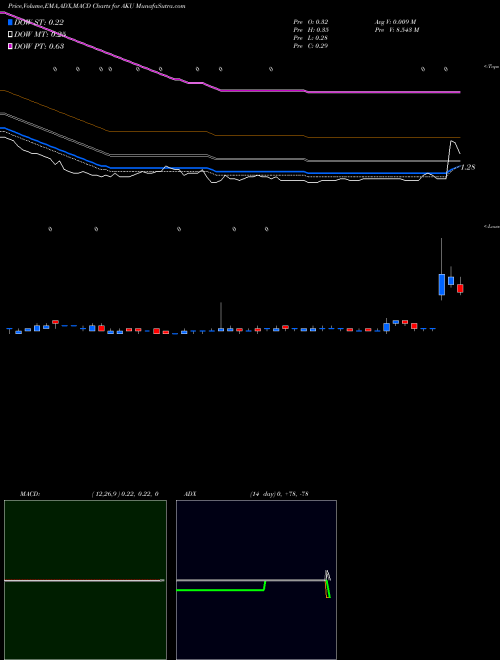Click the 'Pre H: 0.35' high value

pyautogui.click(x=311, y=29)
